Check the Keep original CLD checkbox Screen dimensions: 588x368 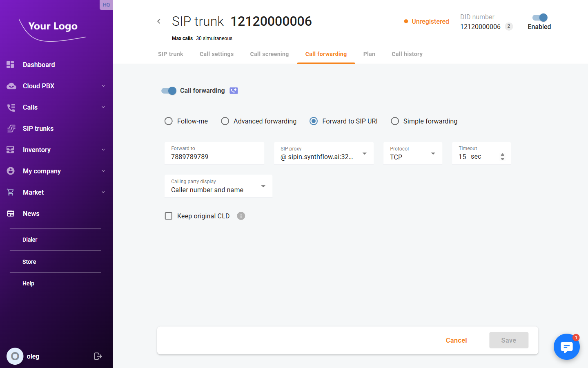click(169, 216)
